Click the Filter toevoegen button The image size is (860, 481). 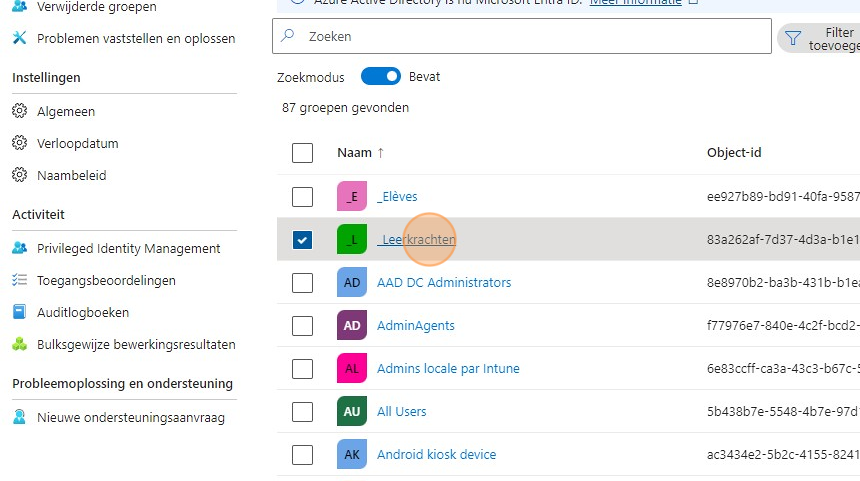click(x=822, y=39)
